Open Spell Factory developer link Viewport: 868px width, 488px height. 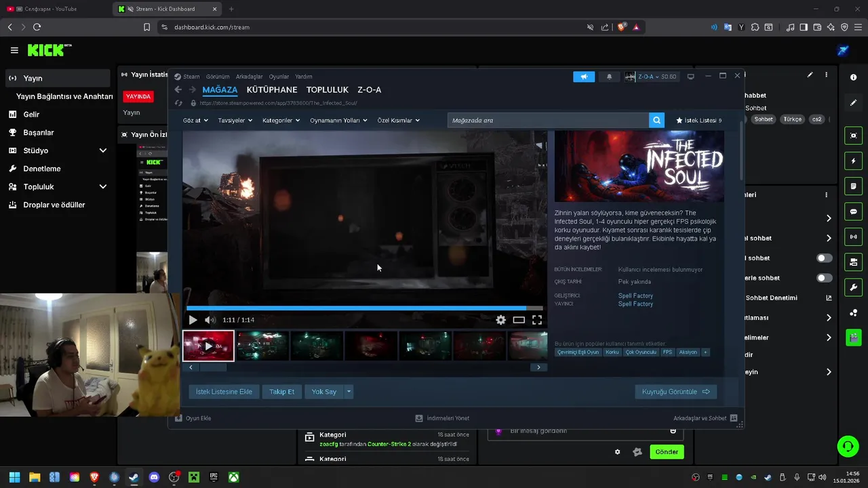click(x=635, y=296)
